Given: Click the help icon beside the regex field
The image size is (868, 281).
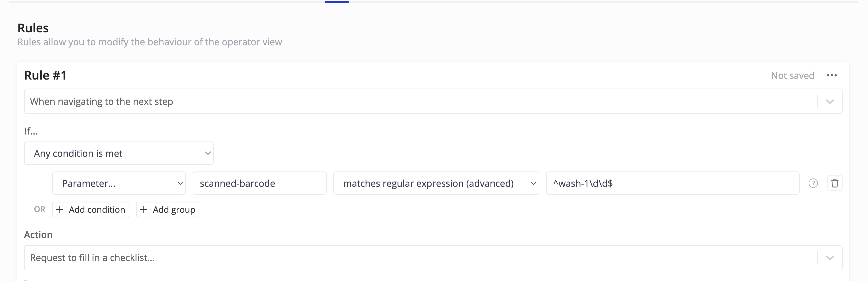Looking at the screenshot, I should click(814, 183).
